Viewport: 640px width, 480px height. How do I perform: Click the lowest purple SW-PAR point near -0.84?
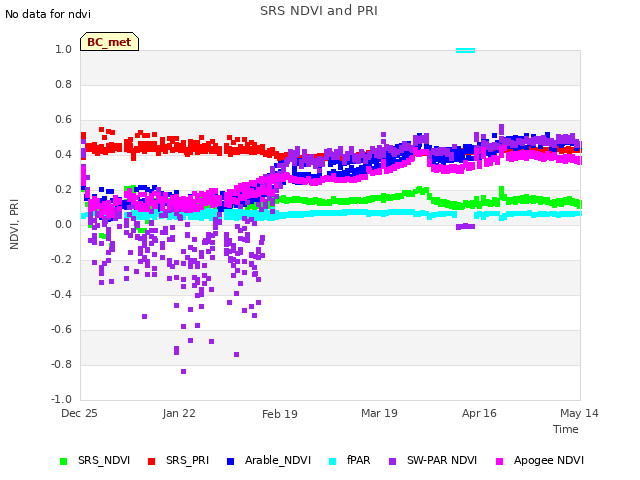(184, 371)
